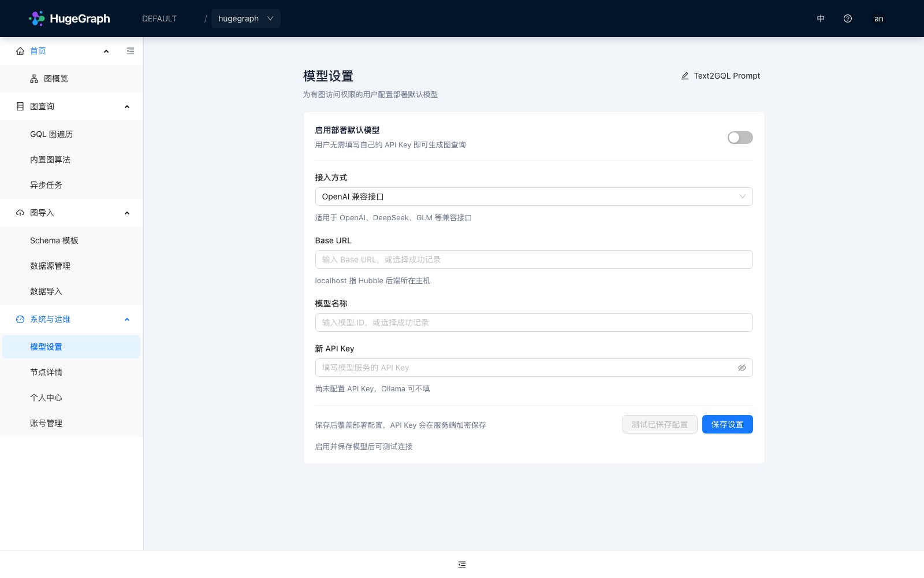Collapse the 图导入 section chevron
This screenshot has height=578, width=924.
point(127,213)
